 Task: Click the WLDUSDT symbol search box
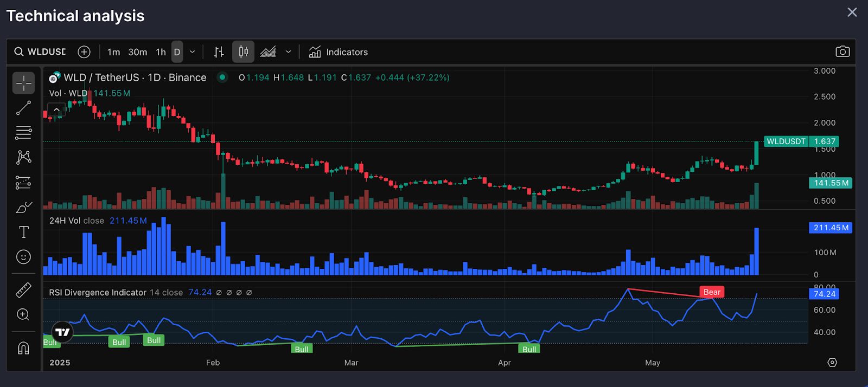click(x=40, y=52)
